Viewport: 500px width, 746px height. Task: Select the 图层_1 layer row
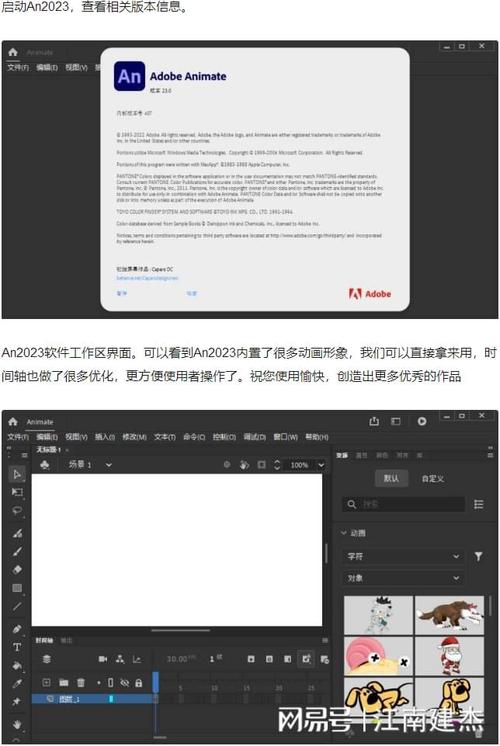93,699
